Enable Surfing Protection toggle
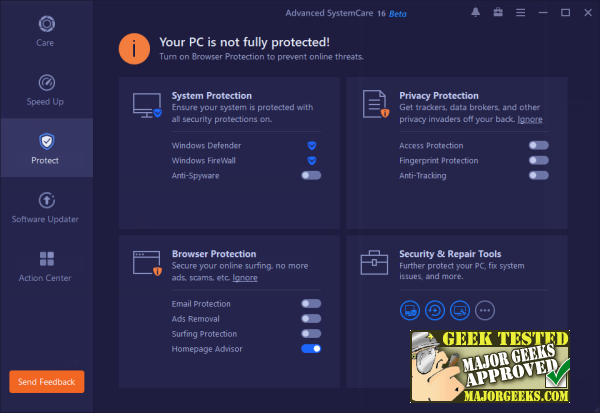This screenshot has width=600, height=413. [311, 333]
